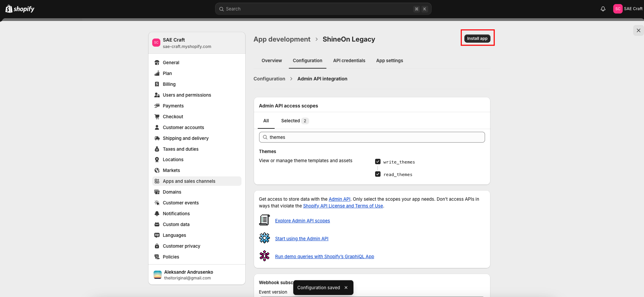Uncheck the read_themes scope
Image resolution: width=644 pixels, height=297 pixels.
pyautogui.click(x=378, y=174)
